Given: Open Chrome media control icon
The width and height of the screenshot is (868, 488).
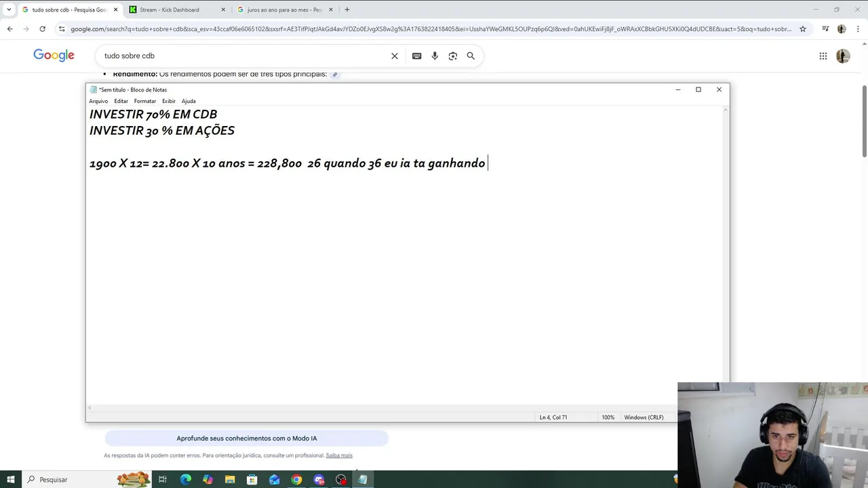Looking at the screenshot, I should tap(825, 28).
